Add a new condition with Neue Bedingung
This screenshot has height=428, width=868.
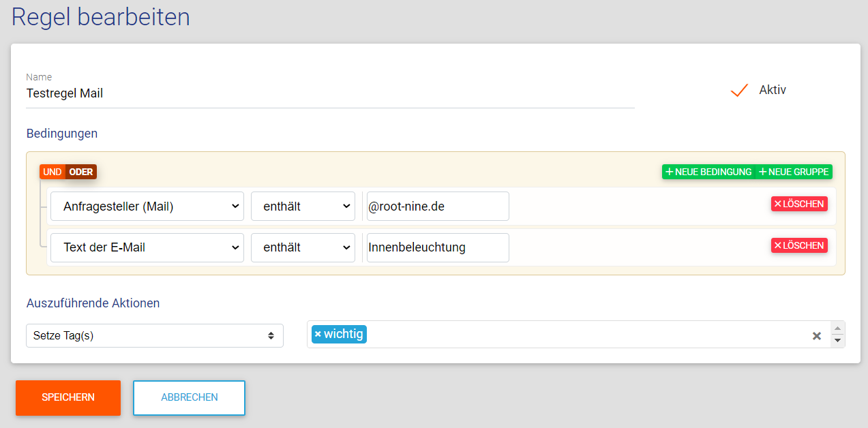coord(708,172)
